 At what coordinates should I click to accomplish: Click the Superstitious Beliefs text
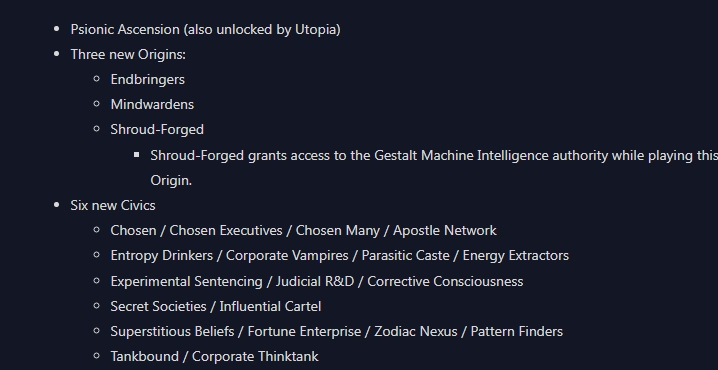(172, 332)
